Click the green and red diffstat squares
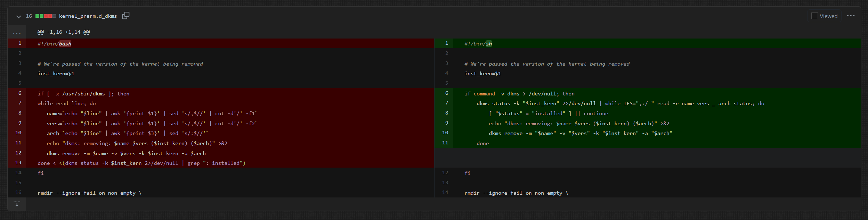The width and height of the screenshot is (868, 220). [46, 16]
